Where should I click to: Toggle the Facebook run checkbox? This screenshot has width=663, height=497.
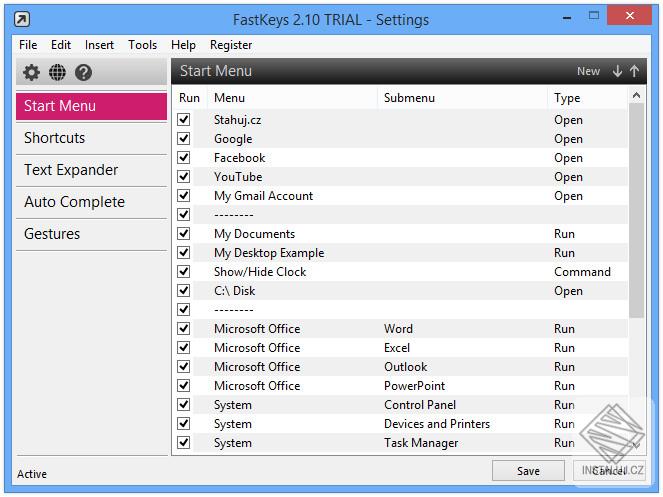(x=184, y=158)
